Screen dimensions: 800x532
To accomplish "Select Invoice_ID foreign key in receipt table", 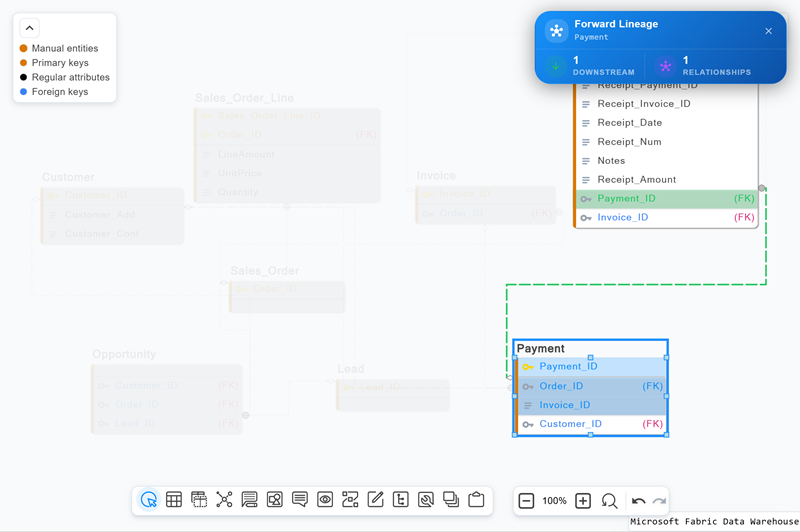I will (666, 217).
